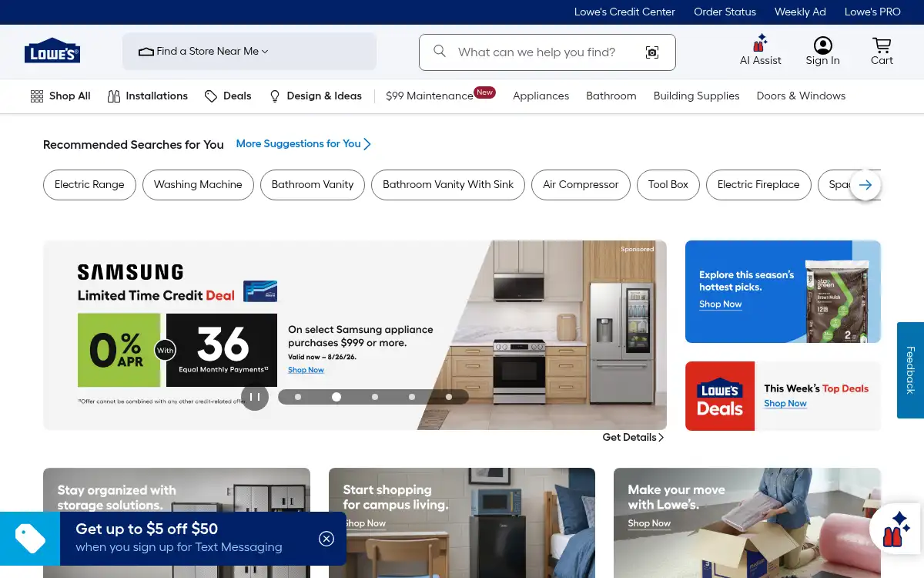
Task: Click Shop Now for This Week's Top Deals
Action: (x=785, y=404)
